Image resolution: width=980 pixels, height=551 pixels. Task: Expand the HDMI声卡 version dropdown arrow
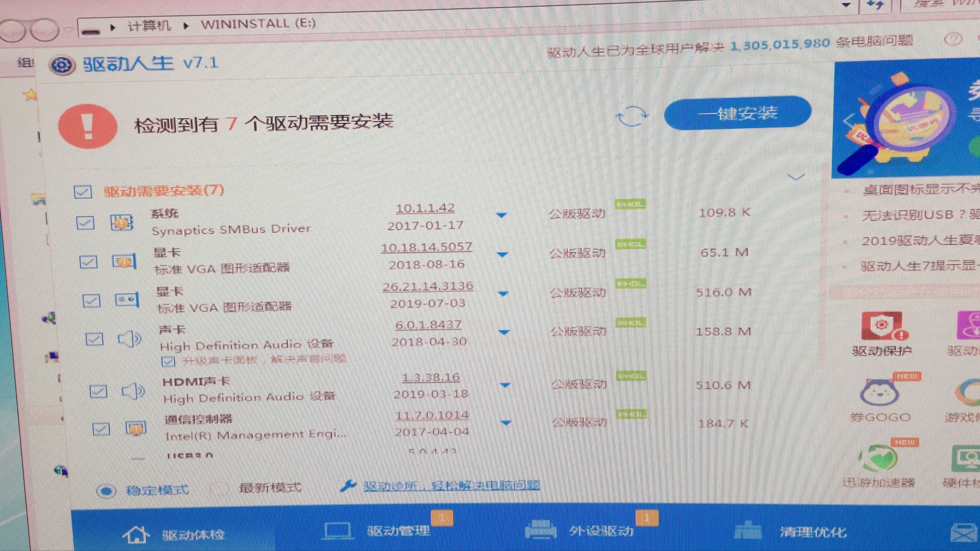pos(504,384)
